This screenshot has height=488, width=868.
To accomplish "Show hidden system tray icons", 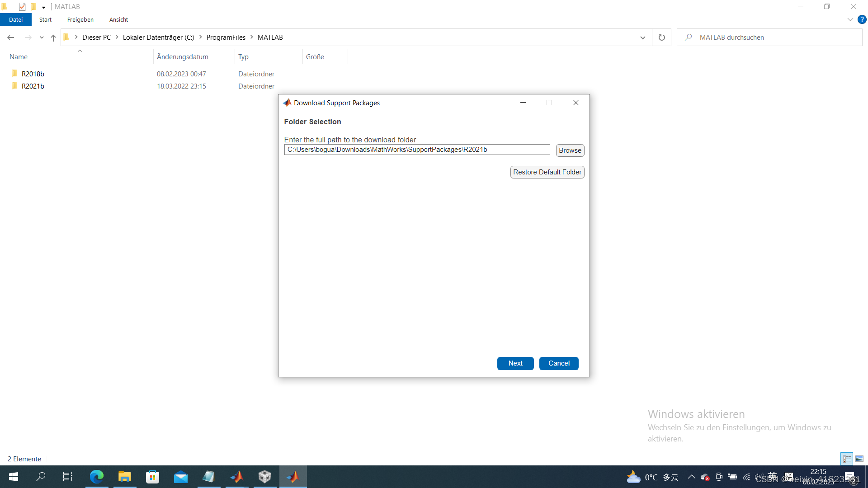I will click(691, 477).
